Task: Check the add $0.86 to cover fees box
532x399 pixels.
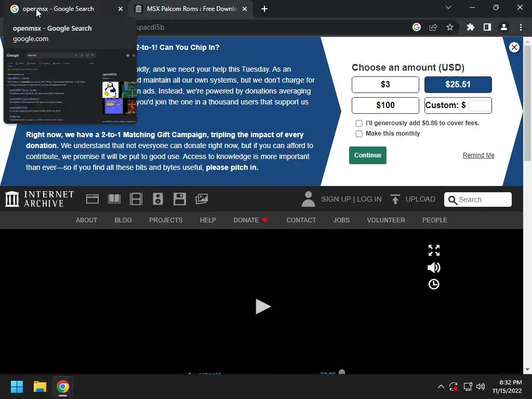Action: [359, 123]
